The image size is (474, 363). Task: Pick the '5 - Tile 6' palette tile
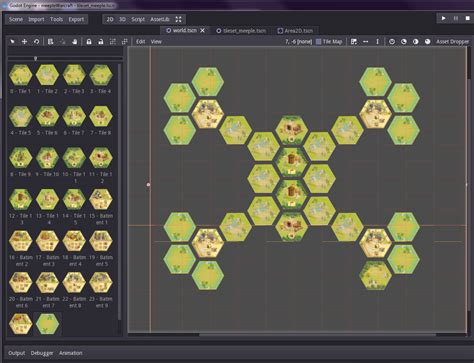(47, 121)
